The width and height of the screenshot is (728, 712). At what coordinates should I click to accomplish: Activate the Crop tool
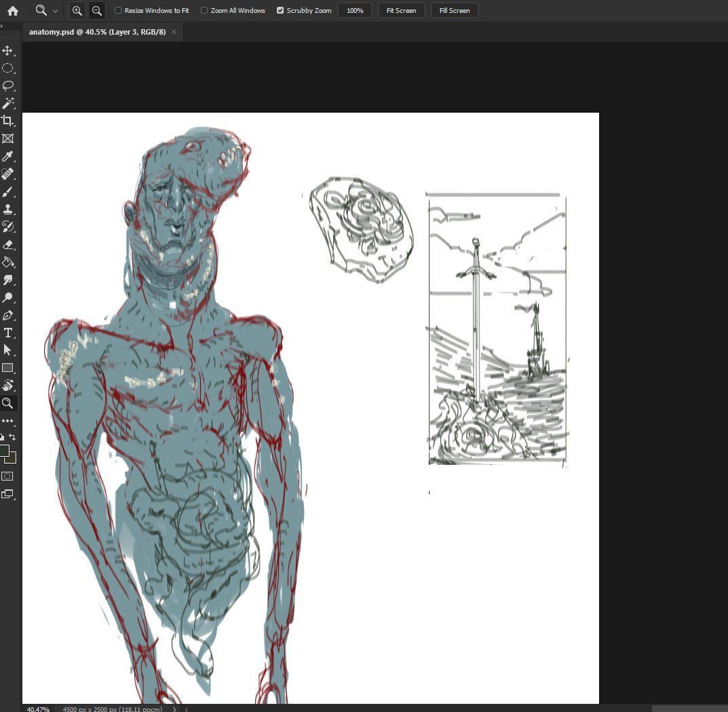tap(8, 121)
